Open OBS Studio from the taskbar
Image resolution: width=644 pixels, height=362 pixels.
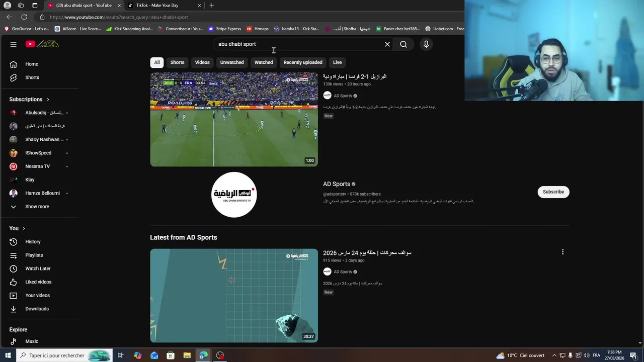click(220, 355)
